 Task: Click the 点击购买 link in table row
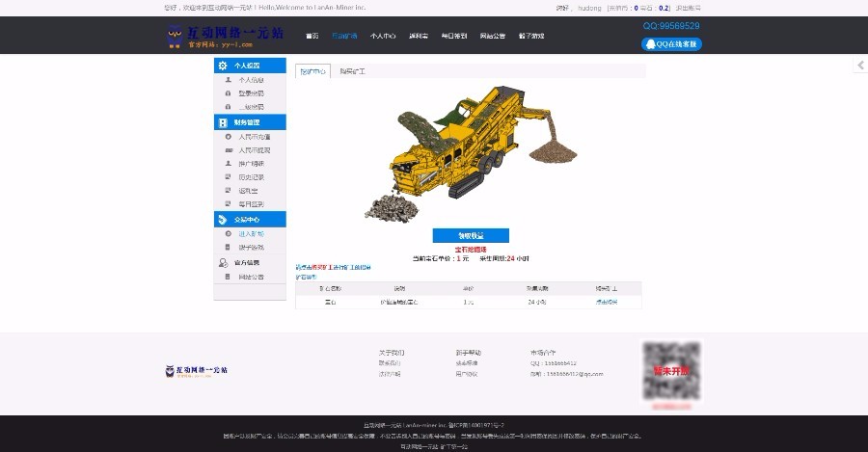(607, 302)
